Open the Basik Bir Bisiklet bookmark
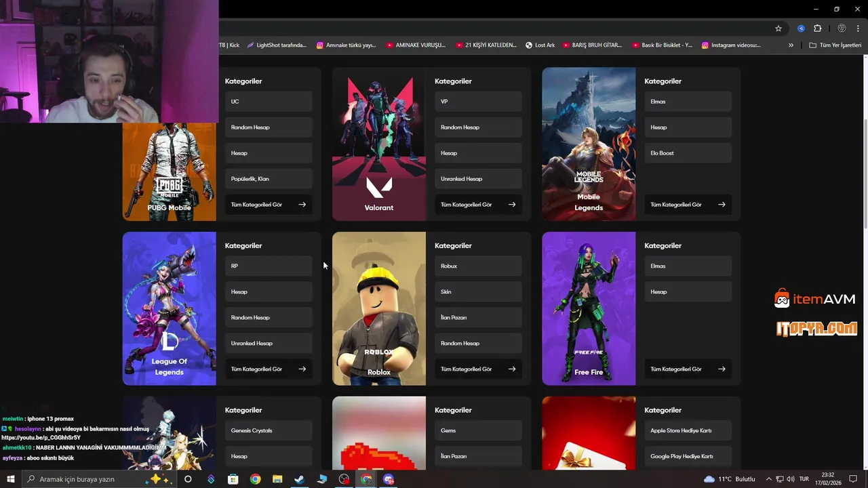This screenshot has height=488, width=868. [x=663, y=45]
